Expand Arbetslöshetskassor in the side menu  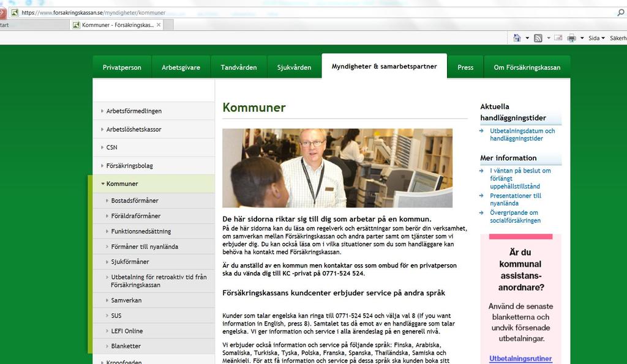(x=154, y=130)
